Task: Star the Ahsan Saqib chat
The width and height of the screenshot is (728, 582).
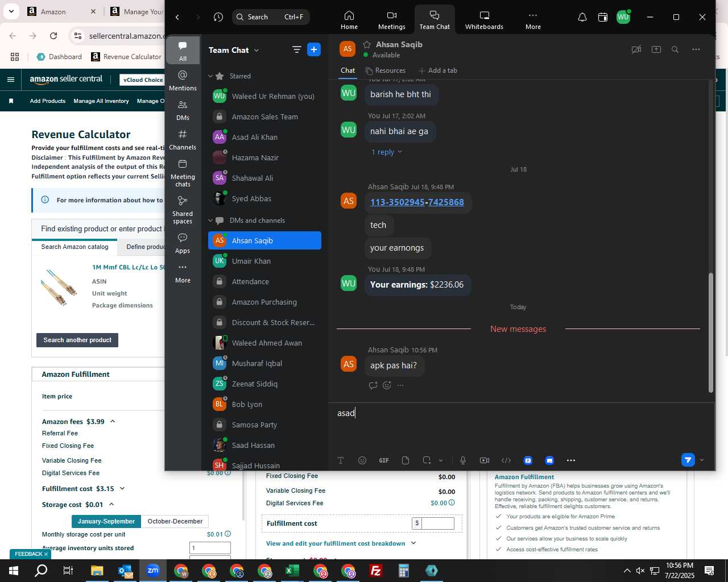Action: (x=367, y=44)
